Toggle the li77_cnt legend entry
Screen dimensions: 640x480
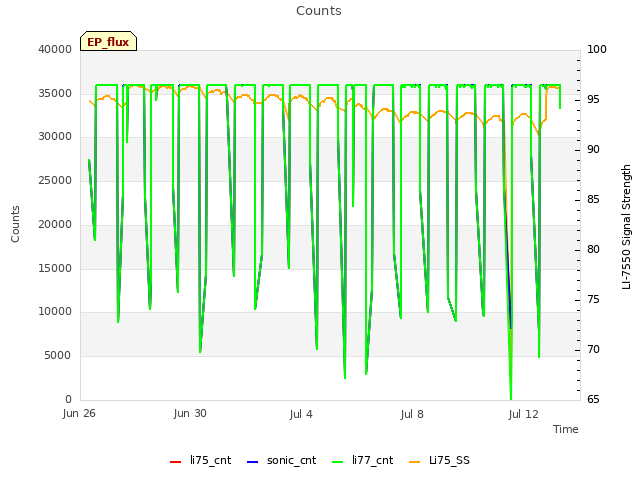(363, 460)
